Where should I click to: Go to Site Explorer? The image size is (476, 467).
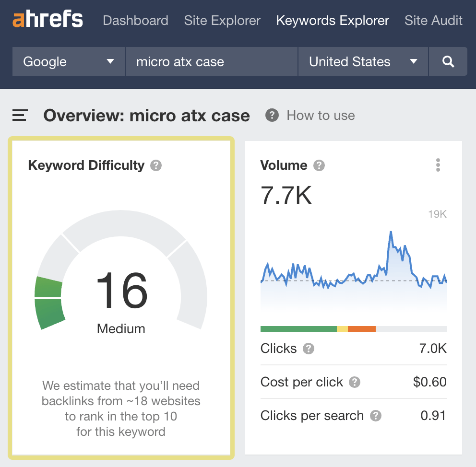click(x=222, y=21)
